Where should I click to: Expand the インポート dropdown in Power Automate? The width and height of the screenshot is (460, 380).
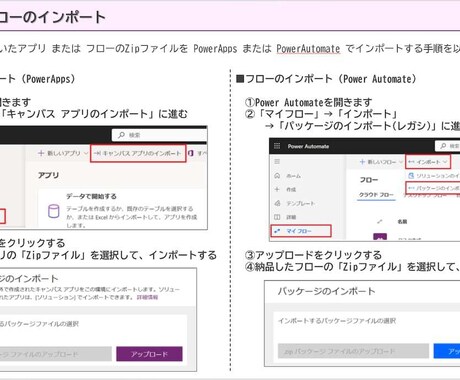point(428,162)
